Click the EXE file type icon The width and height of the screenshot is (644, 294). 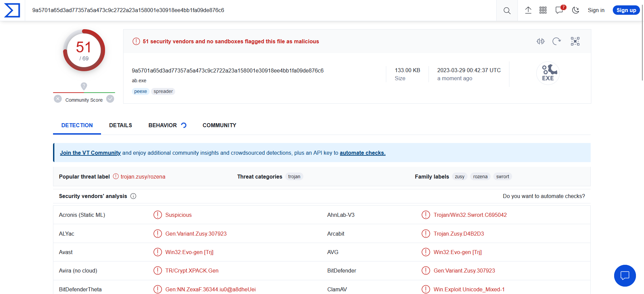tap(548, 73)
